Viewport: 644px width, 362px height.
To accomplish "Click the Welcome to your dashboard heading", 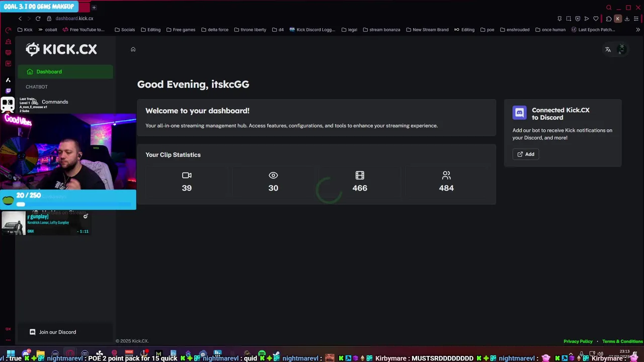I will click(197, 111).
